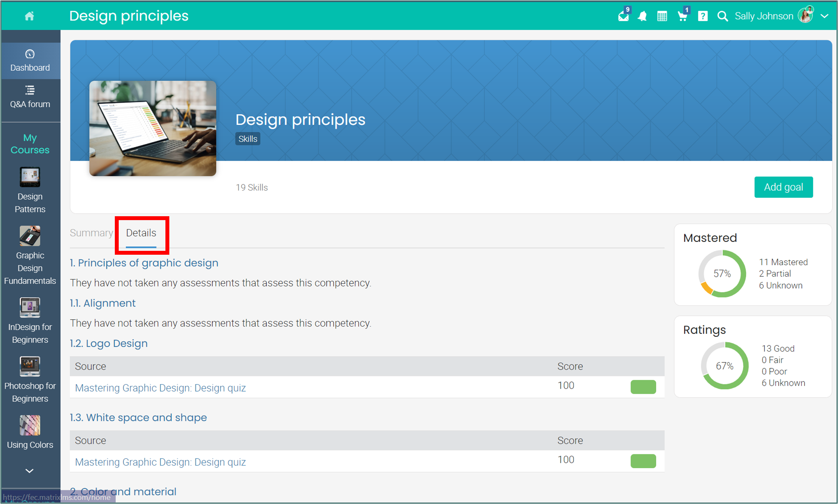Click the Design principles laptop thumbnail

coord(153,128)
